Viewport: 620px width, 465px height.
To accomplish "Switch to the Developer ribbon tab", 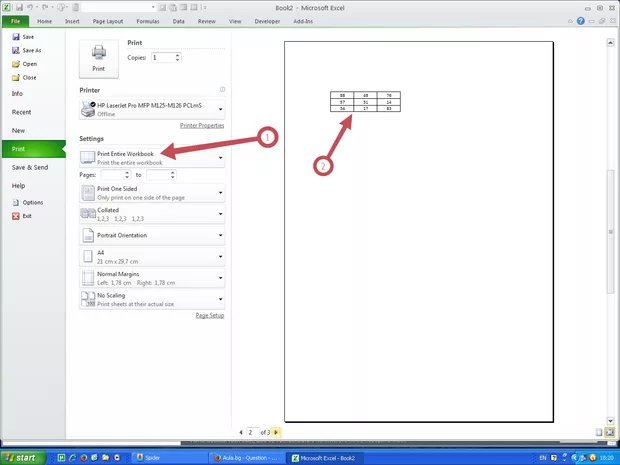I will (267, 21).
